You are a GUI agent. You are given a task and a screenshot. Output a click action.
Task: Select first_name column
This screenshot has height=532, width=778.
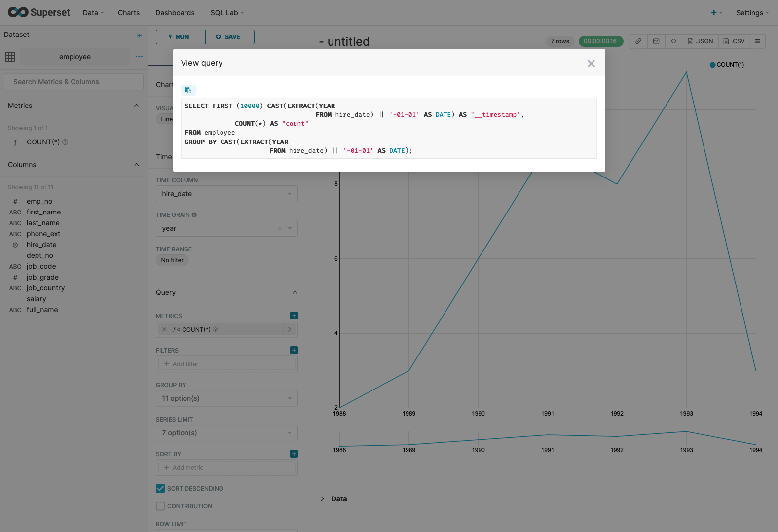(x=43, y=212)
